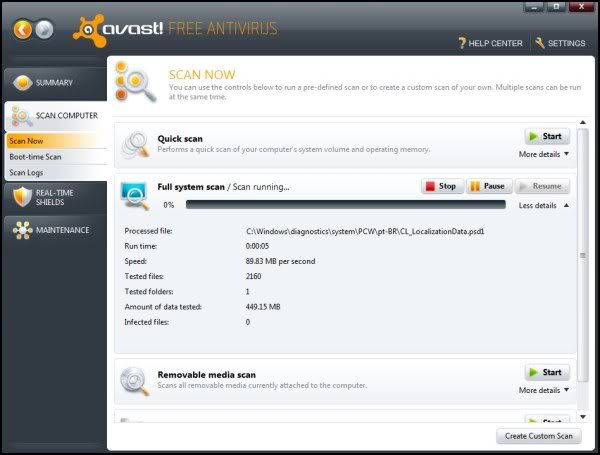
Task: Click the scan list scrollbar thumb
Action: (x=583, y=255)
